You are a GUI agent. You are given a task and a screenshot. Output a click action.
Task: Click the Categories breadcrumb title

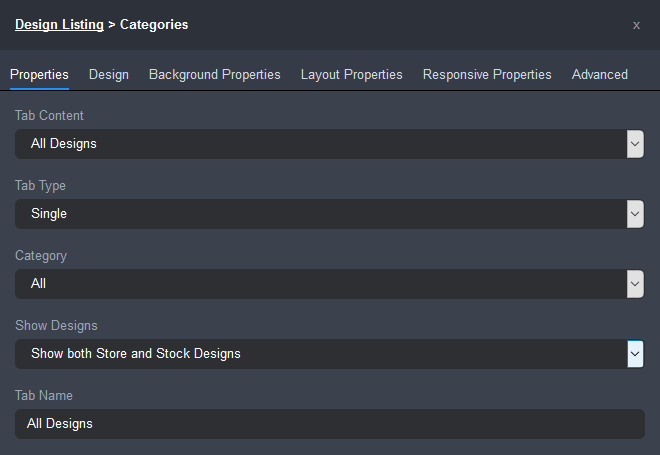coord(154,24)
